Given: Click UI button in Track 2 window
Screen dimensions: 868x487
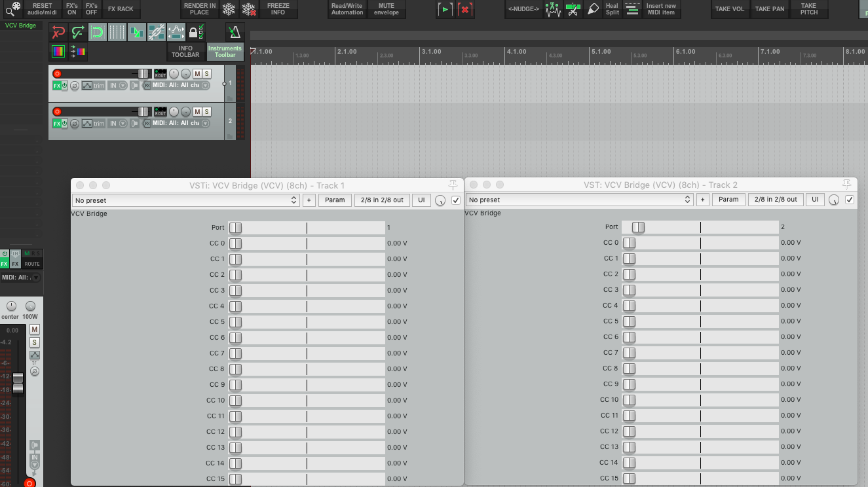Looking at the screenshot, I should click(815, 200).
